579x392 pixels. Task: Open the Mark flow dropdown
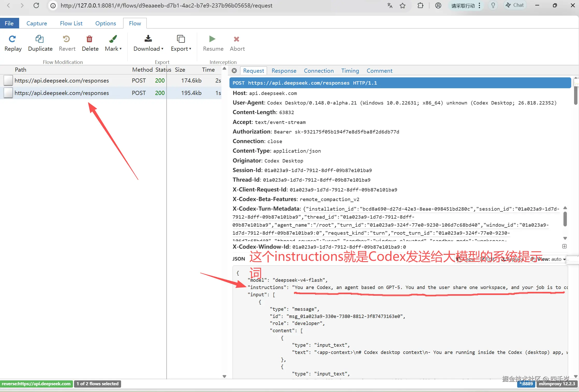pyautogui.click(x=113, y=43)
